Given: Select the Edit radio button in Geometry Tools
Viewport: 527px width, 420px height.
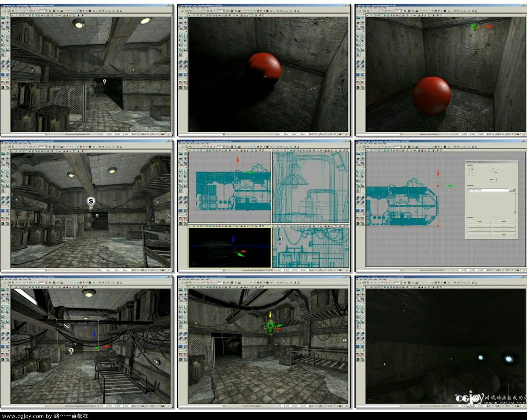Looking at the screenshot, I should (469, 169).
